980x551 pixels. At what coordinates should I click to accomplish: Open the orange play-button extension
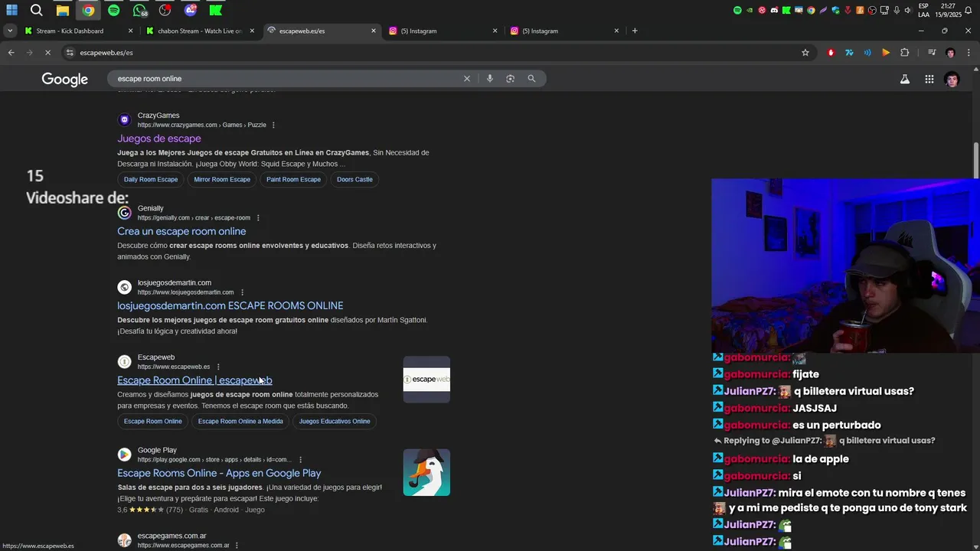pyautogui.click(x=886, y=53)
